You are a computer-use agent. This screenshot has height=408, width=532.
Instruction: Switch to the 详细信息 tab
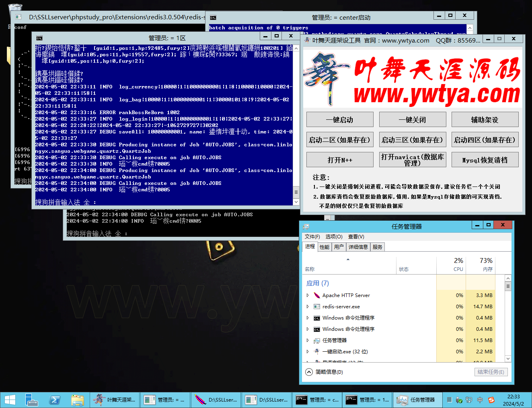(358, 247)
